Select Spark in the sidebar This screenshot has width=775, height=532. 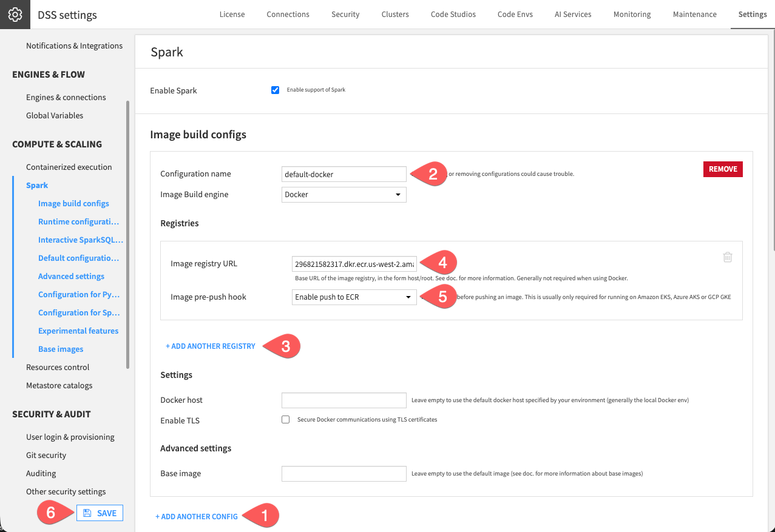point(37,185)
